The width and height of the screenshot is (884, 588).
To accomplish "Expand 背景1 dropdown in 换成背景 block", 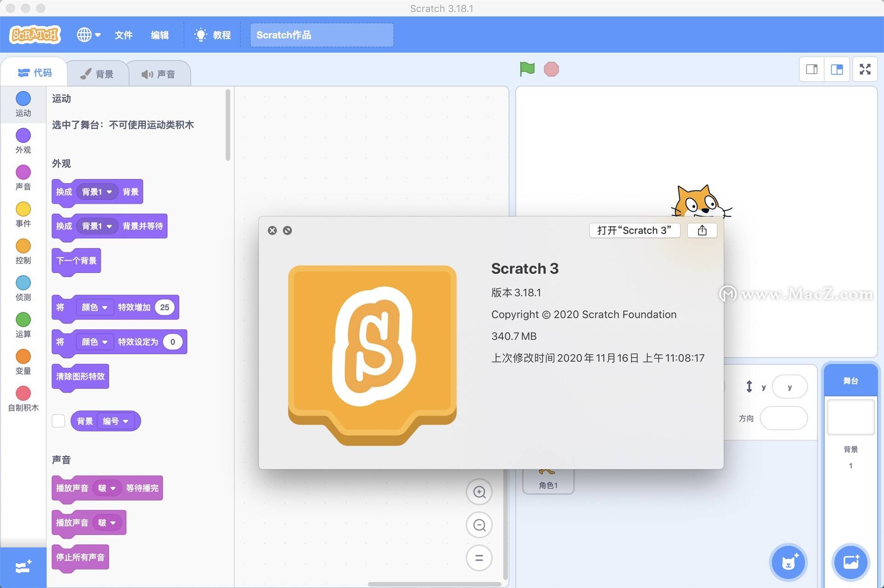I will 97,192.
